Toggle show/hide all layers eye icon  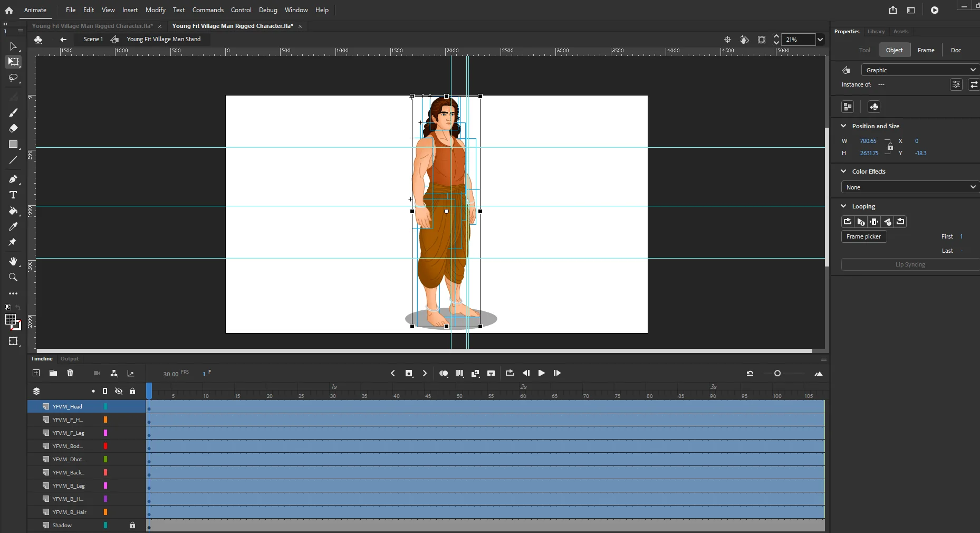click(x=119, y=391)
